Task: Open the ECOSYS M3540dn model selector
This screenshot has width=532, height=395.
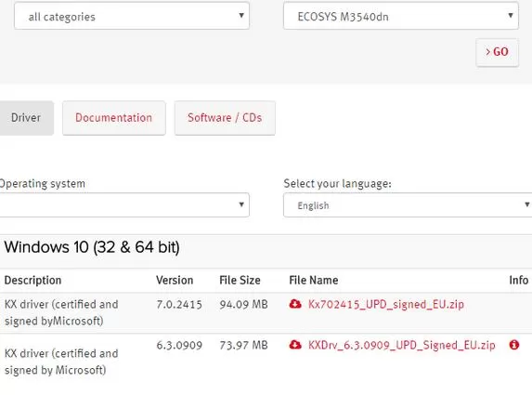Action: [x=401, y=16]
